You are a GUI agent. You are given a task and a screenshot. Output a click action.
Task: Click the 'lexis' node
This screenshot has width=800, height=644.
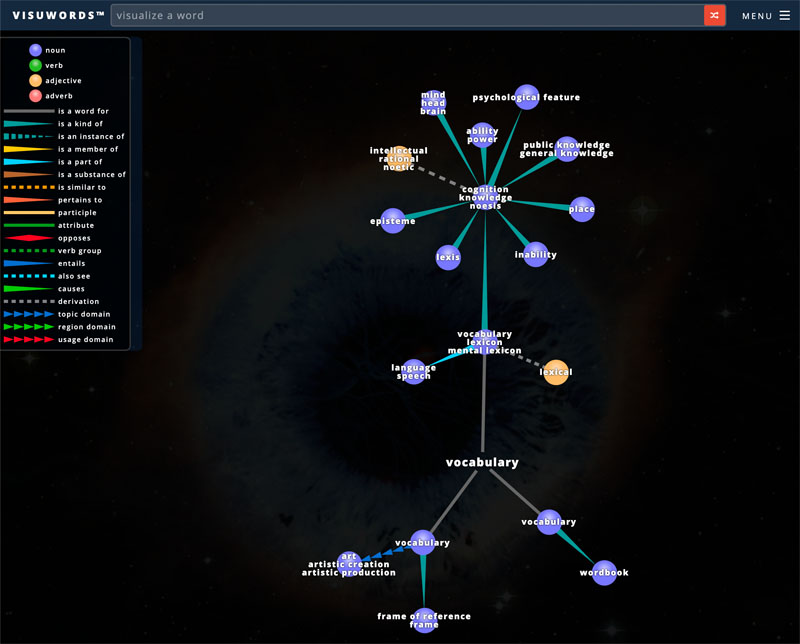[x=448, y=257]
